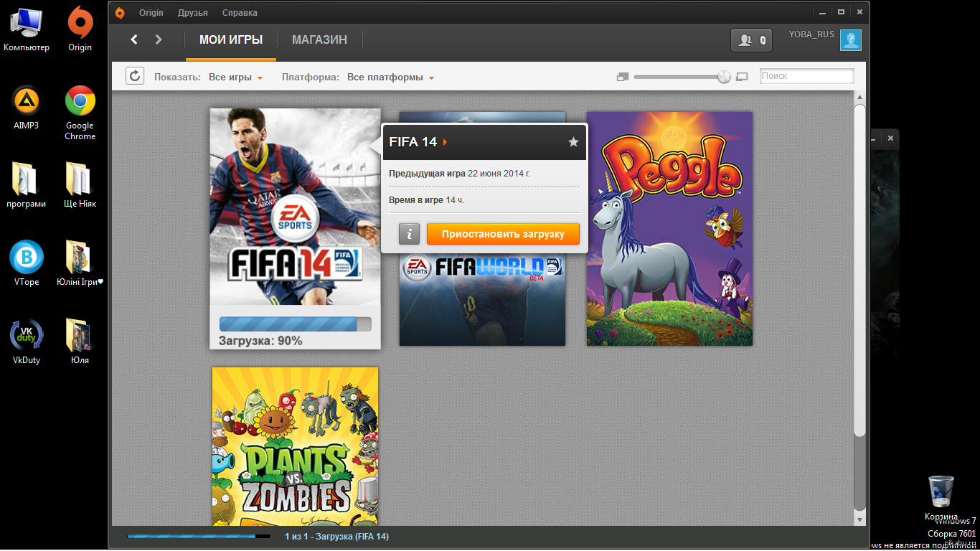Click the large tiles size icon

tap(742, 77)
